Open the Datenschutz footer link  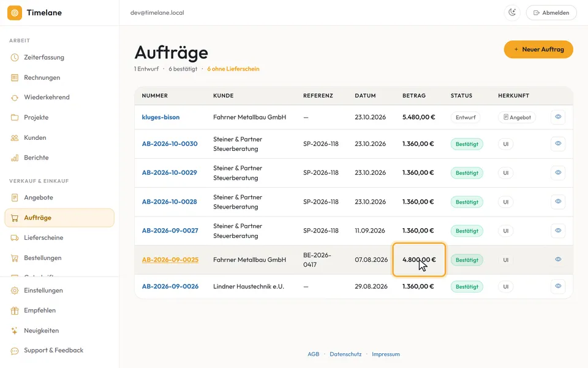coord(345,354)
